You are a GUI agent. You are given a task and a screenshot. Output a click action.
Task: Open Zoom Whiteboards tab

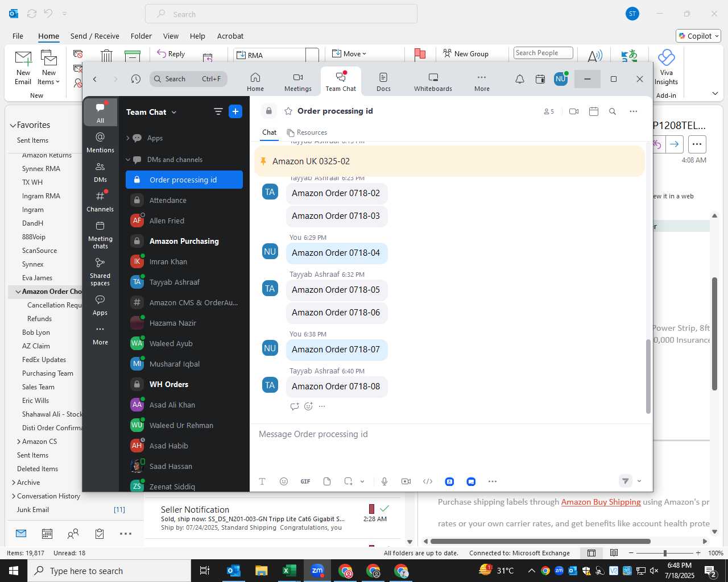(433, 81)
